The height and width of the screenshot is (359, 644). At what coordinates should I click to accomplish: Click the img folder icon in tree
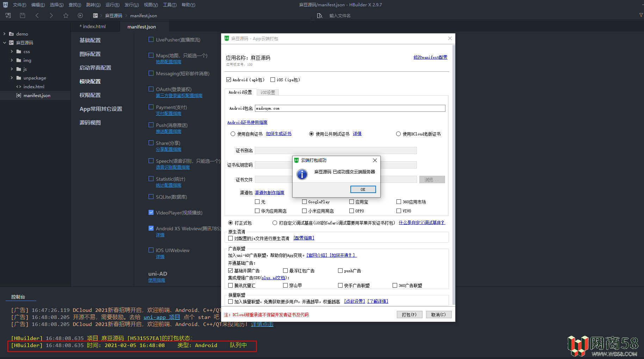19,60
